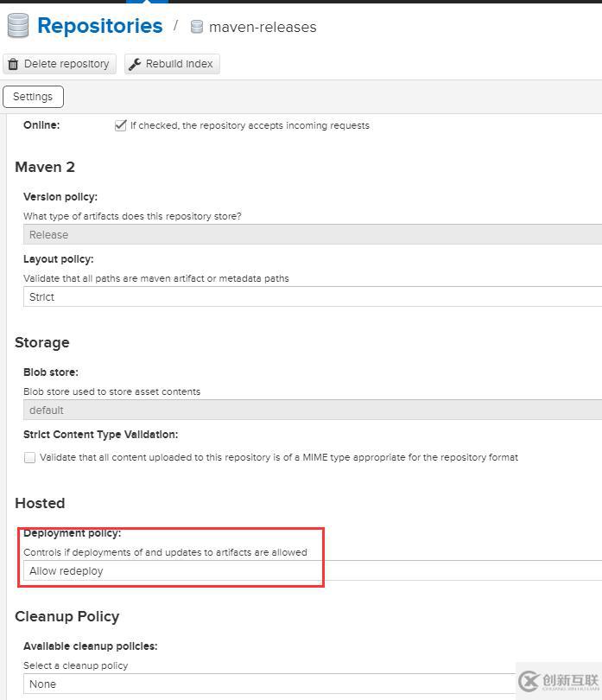Click 'What type of artifacts' help text

132,216
